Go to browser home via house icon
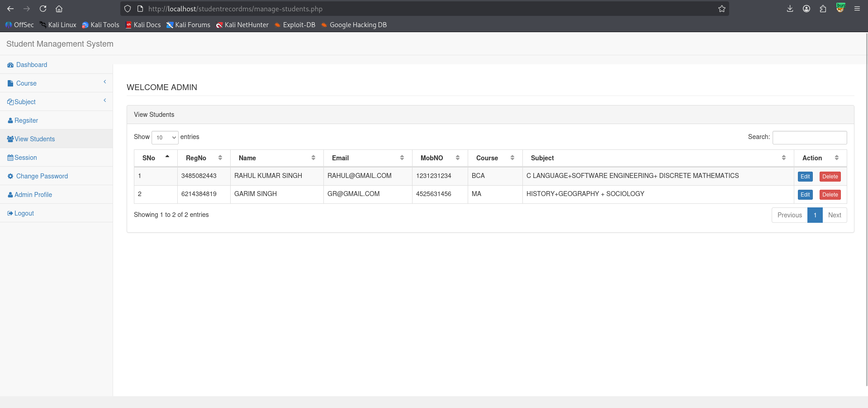This screenshot has width=868, height=408. [59, 9]
